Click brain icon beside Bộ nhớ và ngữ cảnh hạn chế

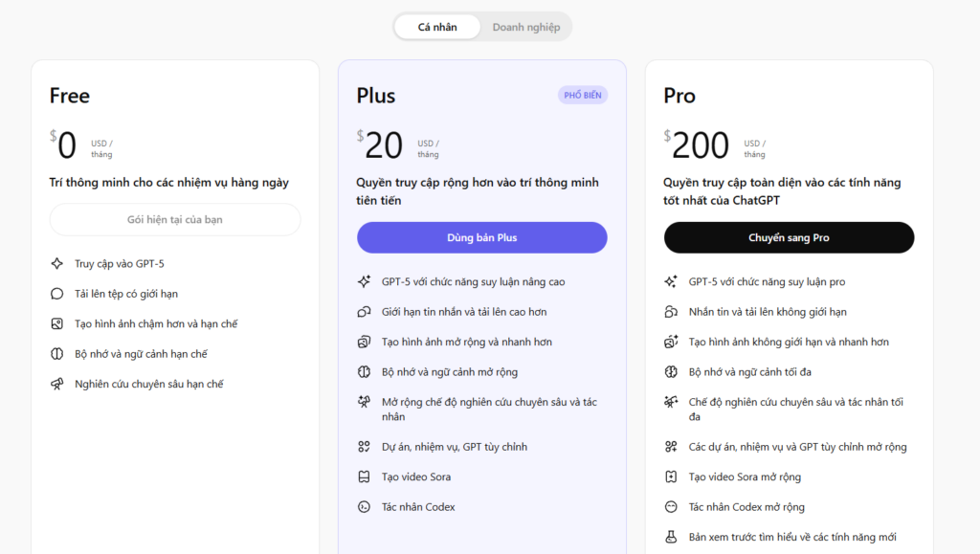pos(56,353)
